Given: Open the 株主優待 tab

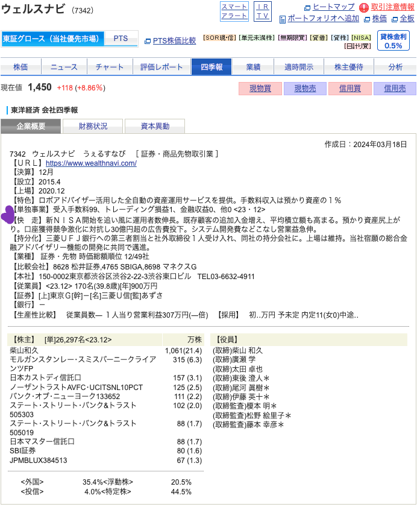Looking at the screenshot, I should (x=349, y=67).
